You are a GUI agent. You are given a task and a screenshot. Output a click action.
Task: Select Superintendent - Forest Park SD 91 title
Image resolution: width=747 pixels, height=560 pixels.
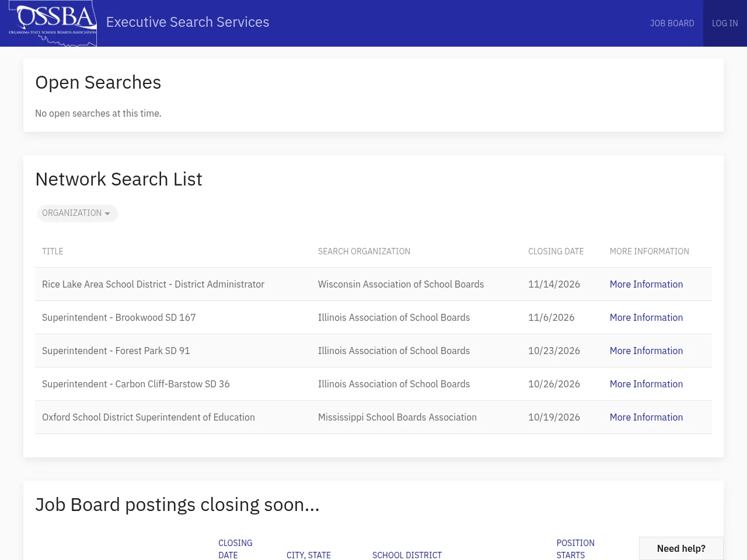click(x=116, y=351)
